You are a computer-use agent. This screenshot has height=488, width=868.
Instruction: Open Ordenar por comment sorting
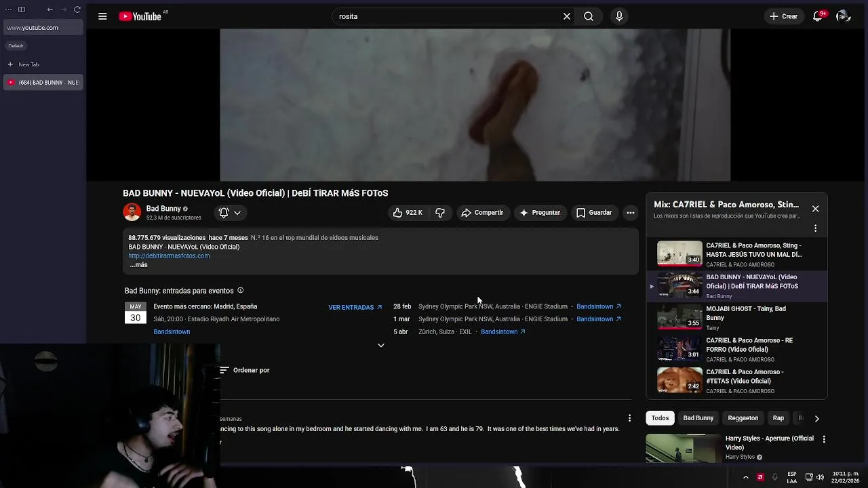pyautogui.click(x=244, y=370)
